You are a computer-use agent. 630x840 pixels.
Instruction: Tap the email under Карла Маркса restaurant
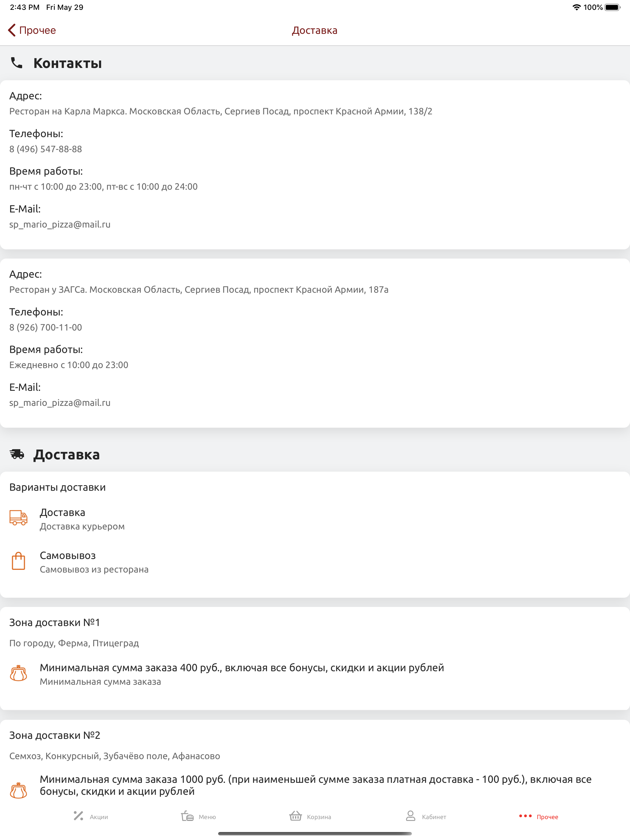point(60,224)
